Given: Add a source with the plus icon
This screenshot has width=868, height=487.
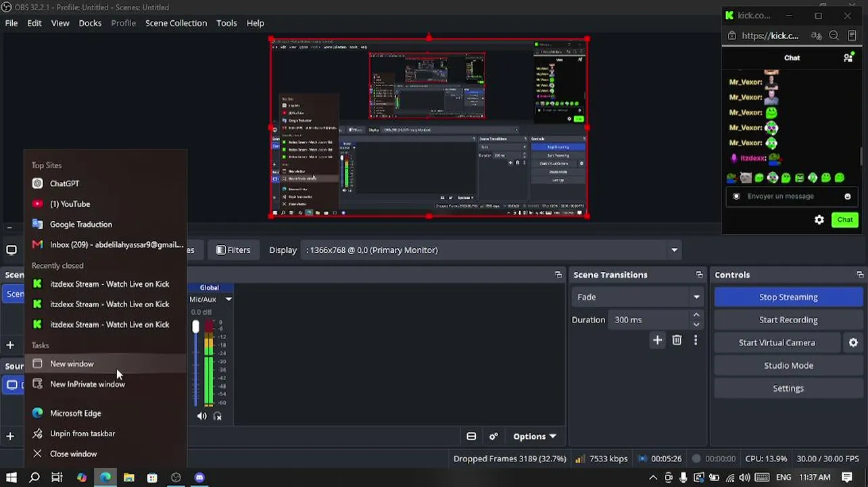Looking at the screenshot, I should [10, 436].
